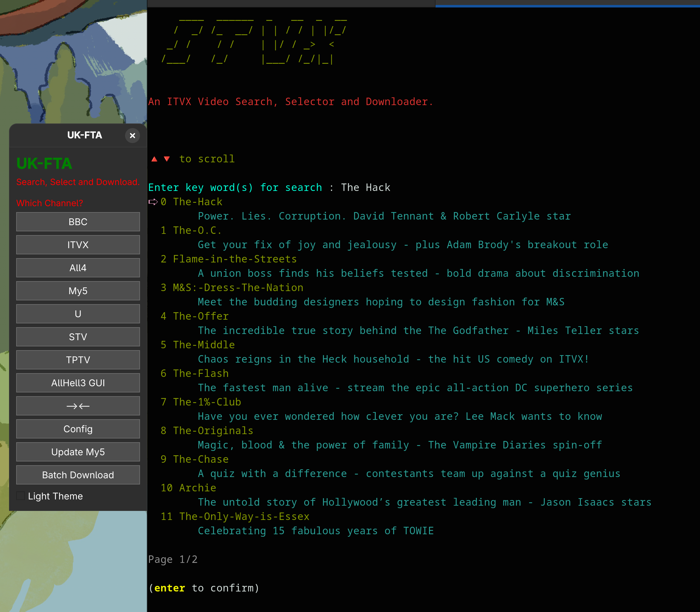Open the ITVX channel
This screenshot has width=700, height=612.
pos(78,245)
